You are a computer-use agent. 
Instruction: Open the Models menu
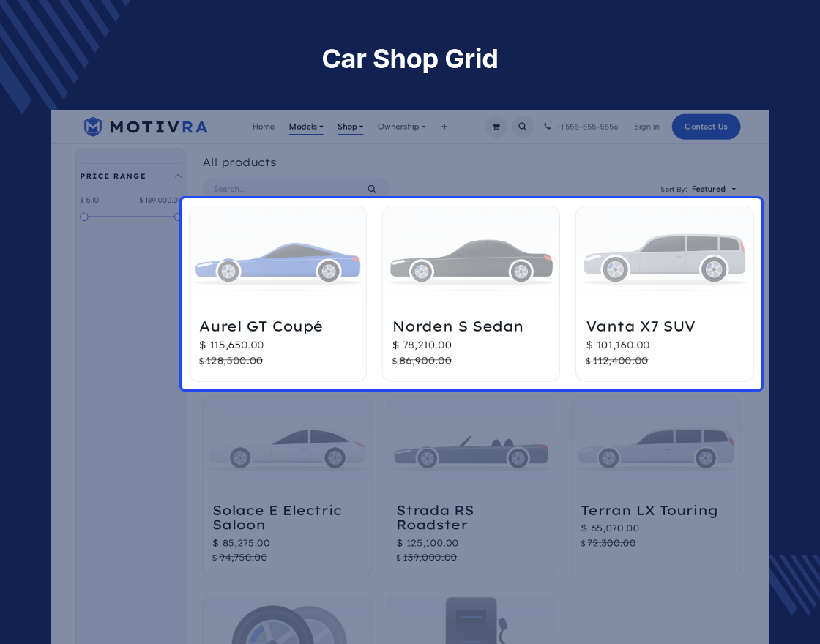[306, 127]
